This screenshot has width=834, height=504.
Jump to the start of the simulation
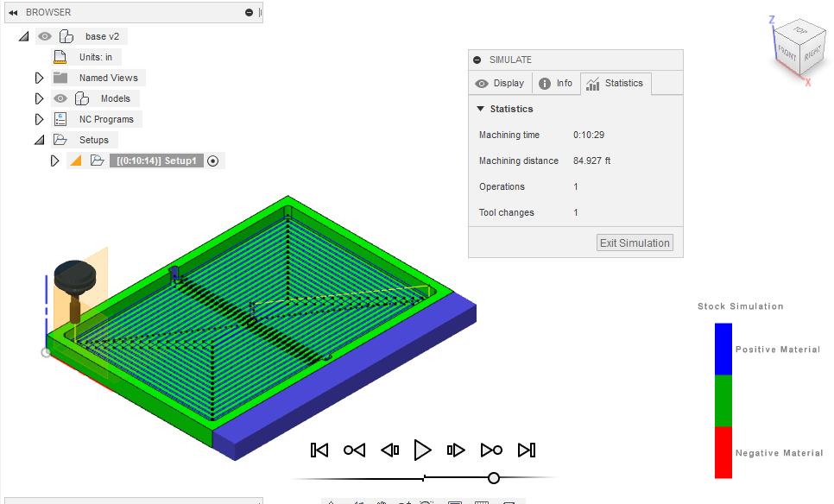pyautogui.click(x=319, y=450)
